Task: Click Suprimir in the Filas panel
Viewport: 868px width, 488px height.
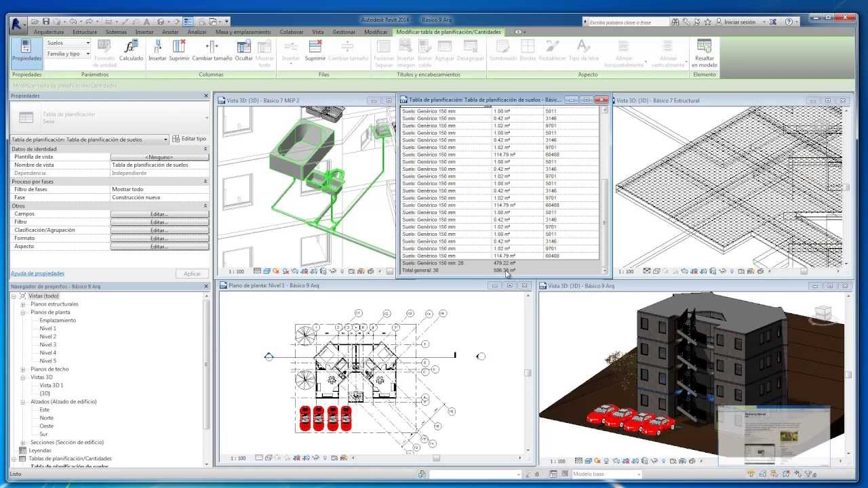Action: point(315,51)
